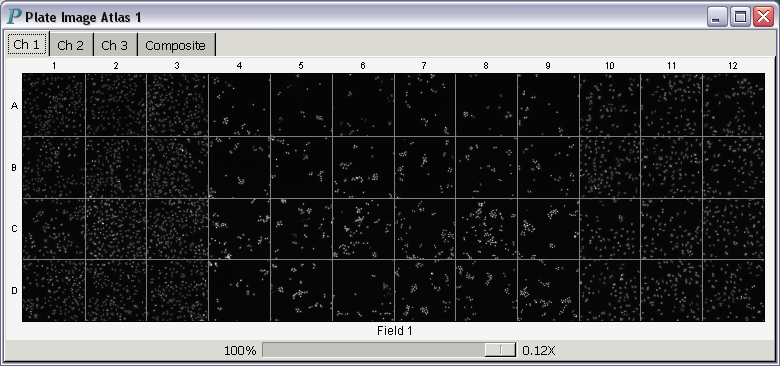Select well C1 thumbnail

(x=54, y=229)
